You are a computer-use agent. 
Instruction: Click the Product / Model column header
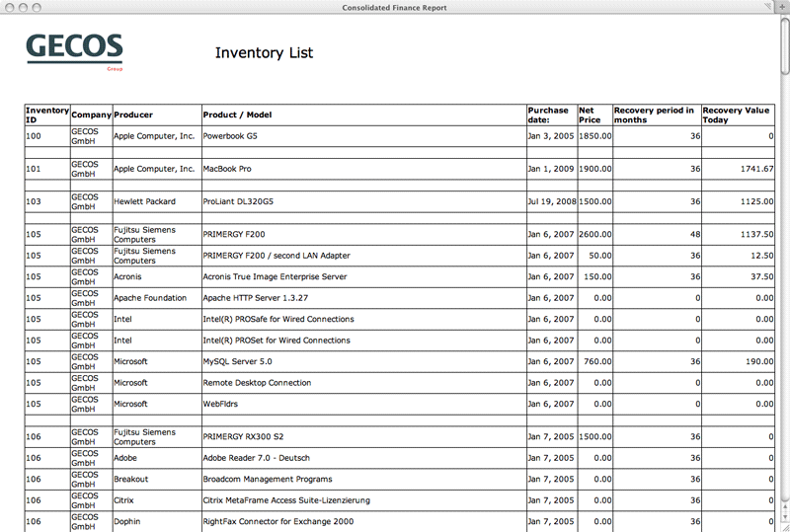point(364,114)
